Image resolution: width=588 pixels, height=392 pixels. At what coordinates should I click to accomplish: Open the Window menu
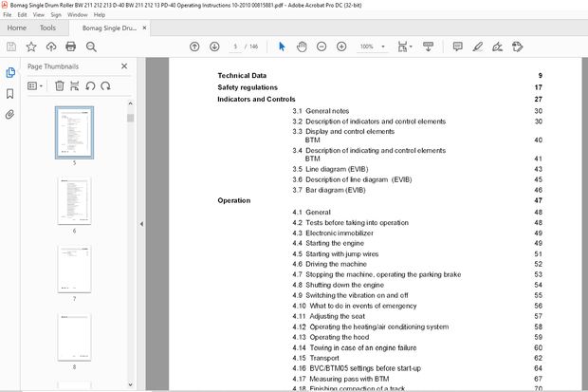pos(77,14)
